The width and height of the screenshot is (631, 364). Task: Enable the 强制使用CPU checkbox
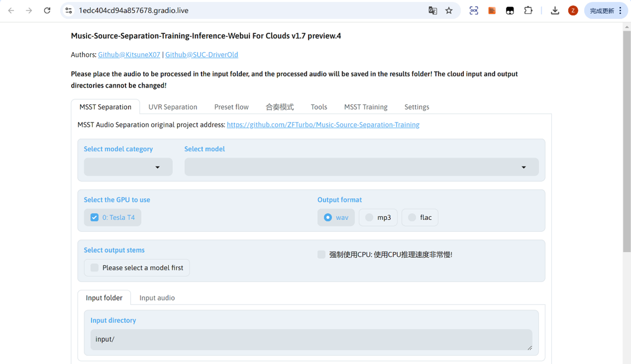pos(322,255)
